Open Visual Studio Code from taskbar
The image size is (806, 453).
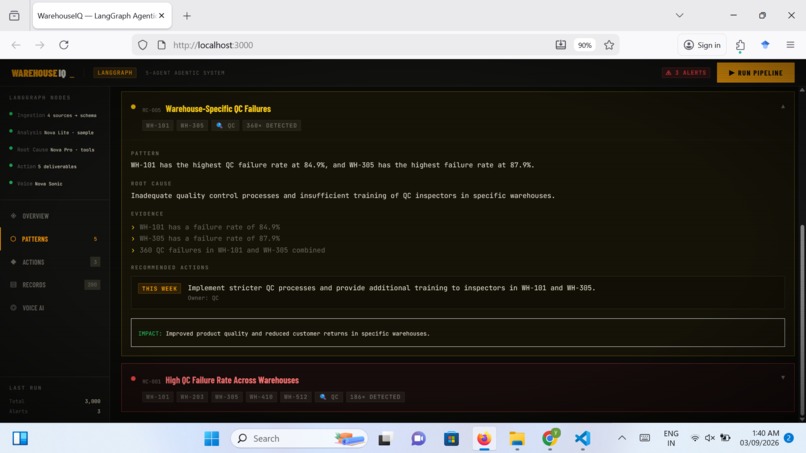[x=582, y=439]
